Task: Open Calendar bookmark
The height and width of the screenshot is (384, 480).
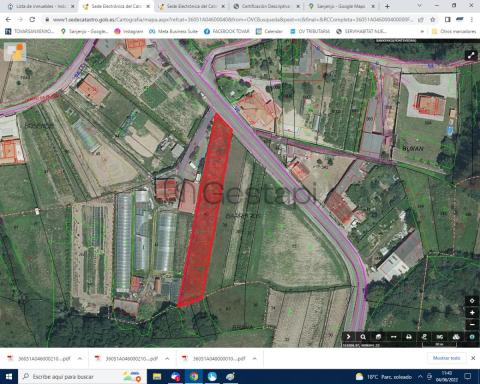Action: click(269, 31)
